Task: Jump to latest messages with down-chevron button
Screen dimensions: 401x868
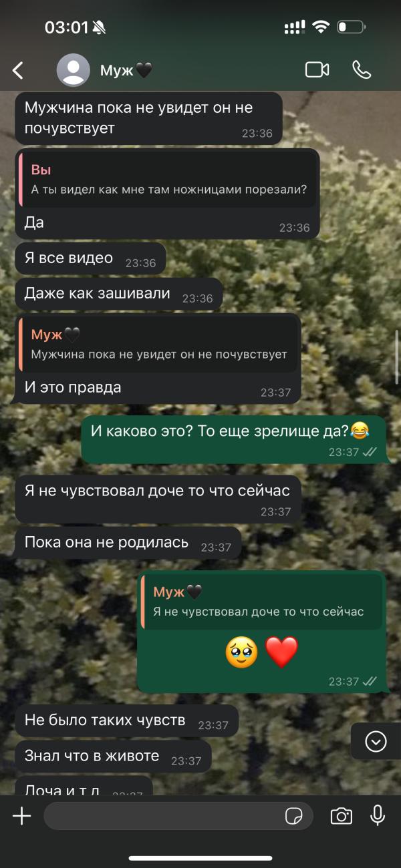Action: (376, 741)
